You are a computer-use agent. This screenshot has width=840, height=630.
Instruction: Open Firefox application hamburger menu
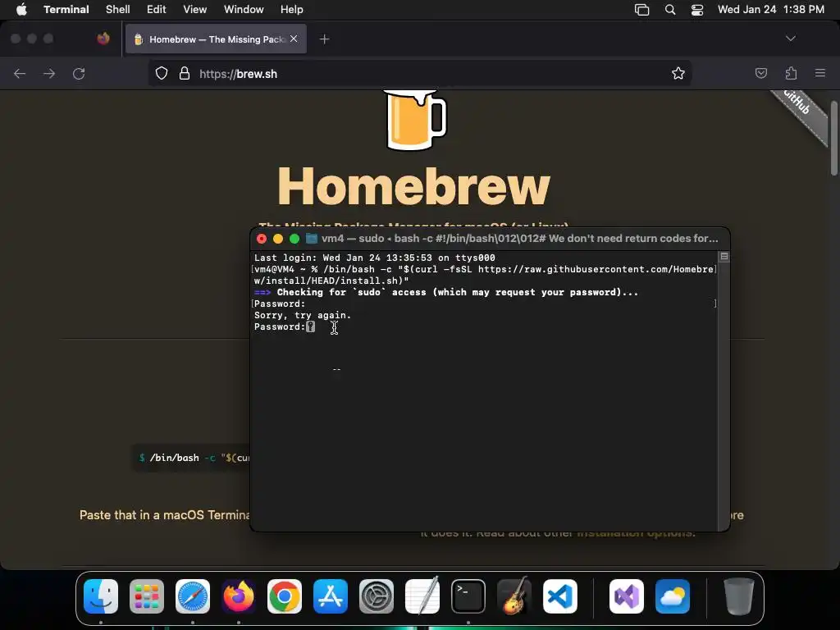pos(820,73)
